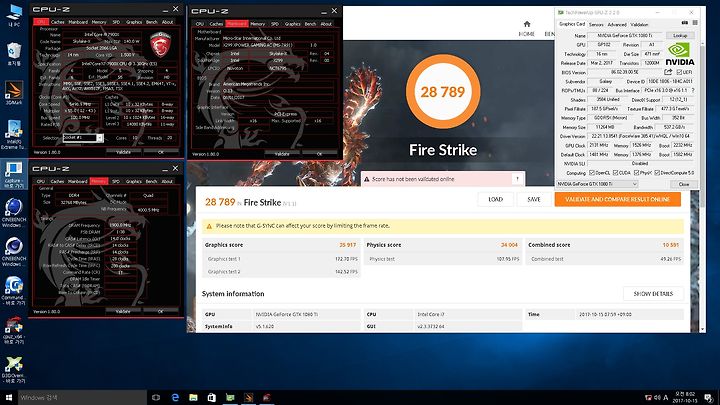Click HOME in 3DMark navigation
The width and height of the screenshot is (720, 405).
(526, 34)
